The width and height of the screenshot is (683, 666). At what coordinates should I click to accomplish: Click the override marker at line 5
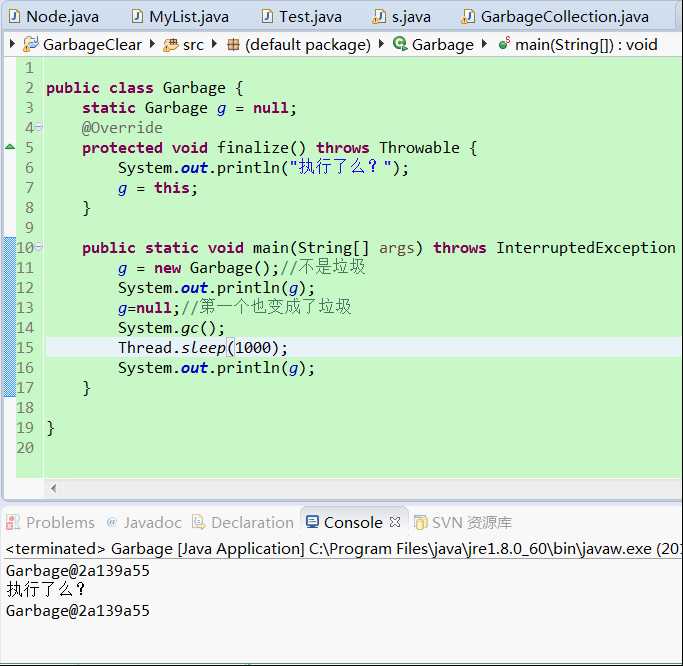coord(10,147)
